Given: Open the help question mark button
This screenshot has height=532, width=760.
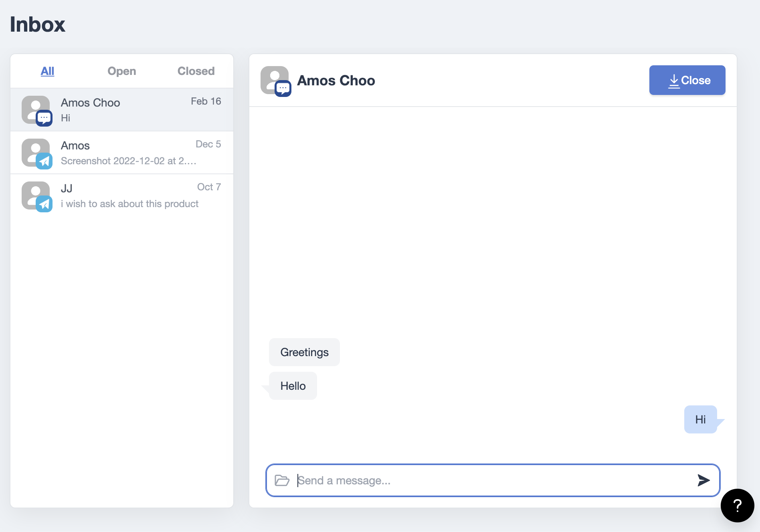Looking at the screenshot, I should coord(737,506).
